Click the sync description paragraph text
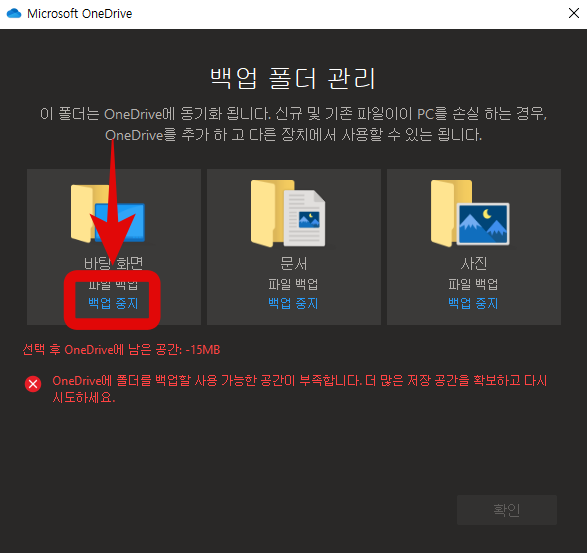587x553 pixels. (293, 124)
